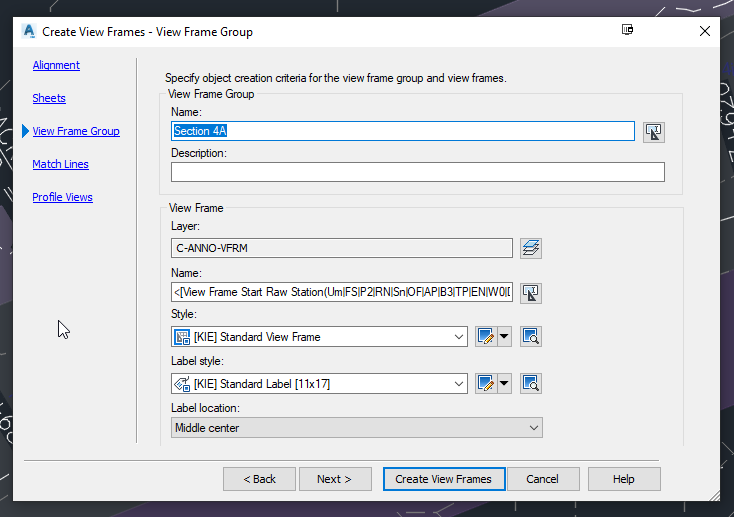Click the View Frame Group Name field
The width and height of the screenshot is (734, 517).
(x=403, y=131)
